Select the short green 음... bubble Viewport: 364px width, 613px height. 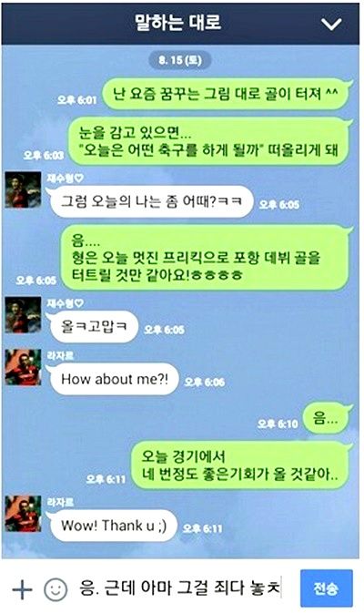click(x=325, y=419)
